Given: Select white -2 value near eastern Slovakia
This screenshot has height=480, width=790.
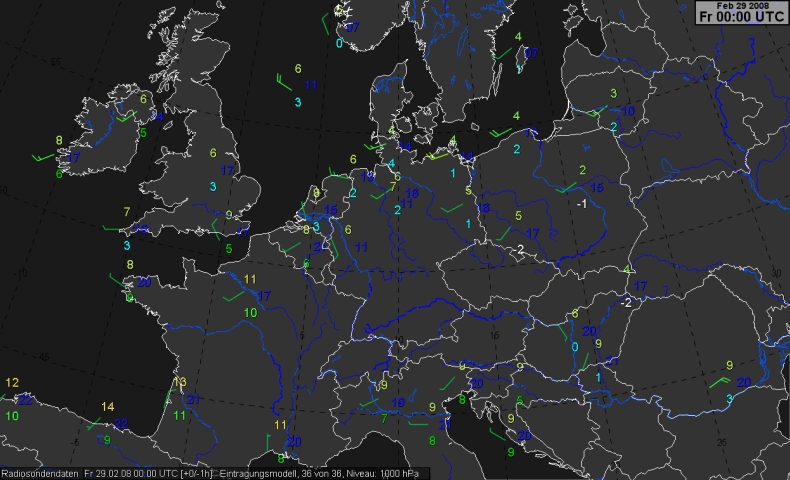Looking at the screenshot, I should point(625,301).
